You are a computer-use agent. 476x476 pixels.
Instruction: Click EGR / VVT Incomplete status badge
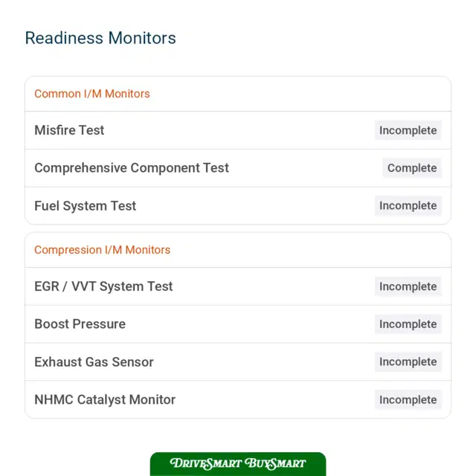408,286
